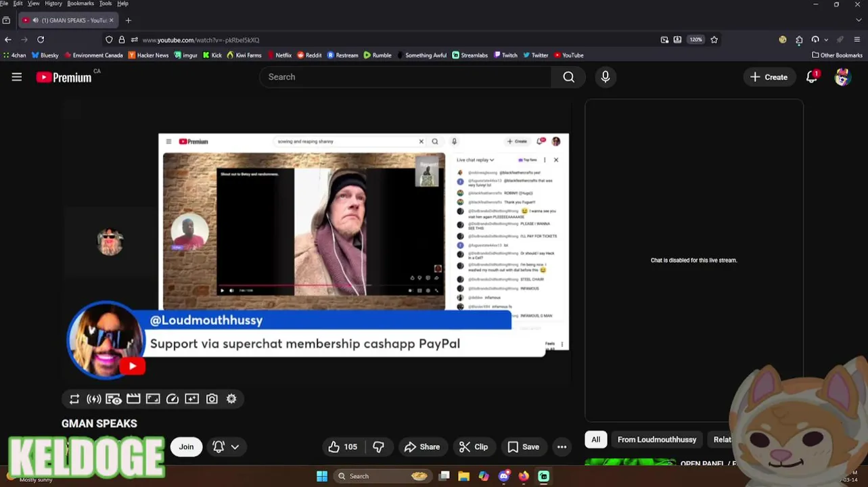Open the Bluesky bookmark
The width and height of the screenshot is (868, 487).
tap(45, 55)
